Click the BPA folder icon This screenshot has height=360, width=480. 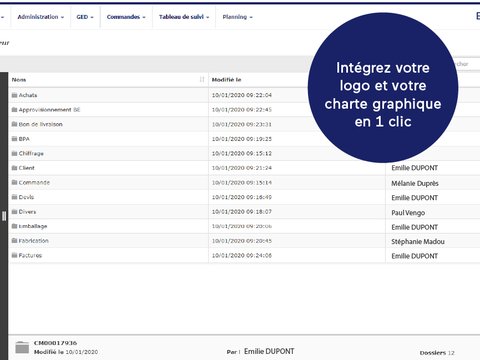tap(14, 139)
